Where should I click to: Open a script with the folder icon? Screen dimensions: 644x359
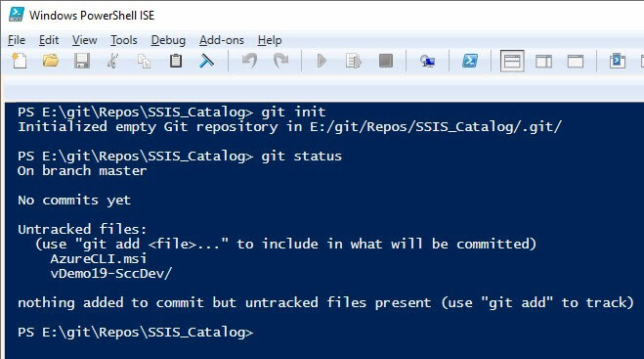tap(51, 61)
